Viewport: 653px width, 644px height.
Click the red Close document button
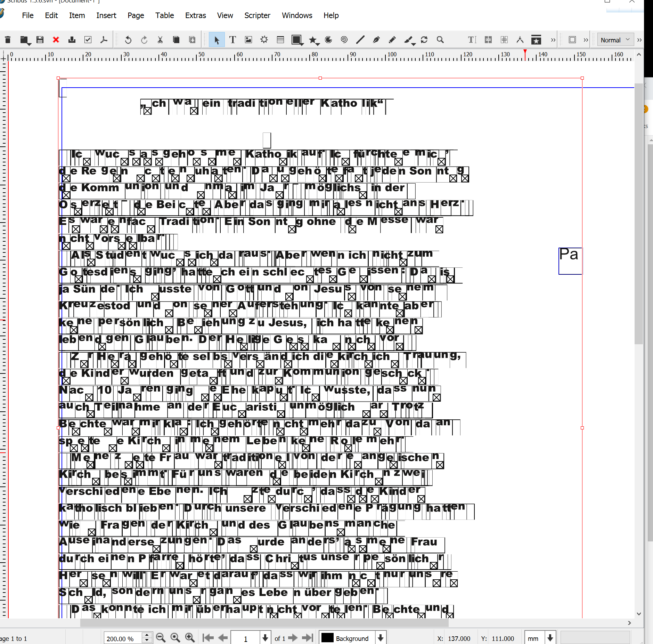click(x=56, y=40)
